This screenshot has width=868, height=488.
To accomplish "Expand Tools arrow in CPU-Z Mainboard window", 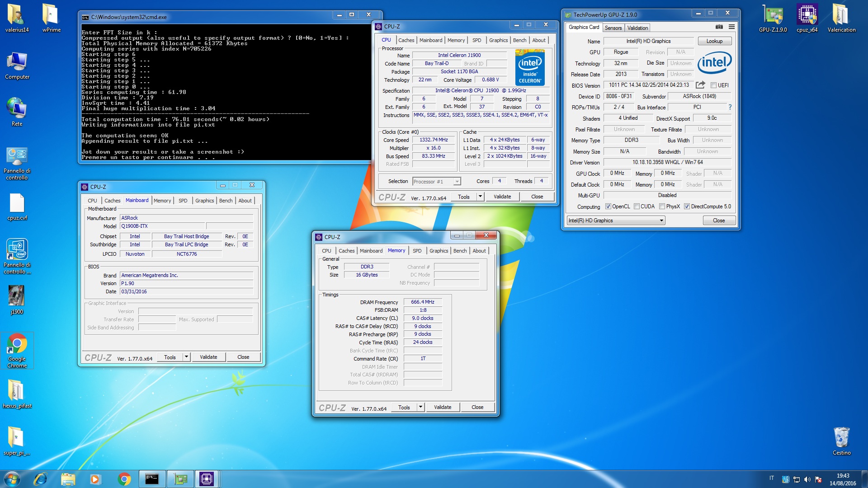I will click(x=186, y=357).
